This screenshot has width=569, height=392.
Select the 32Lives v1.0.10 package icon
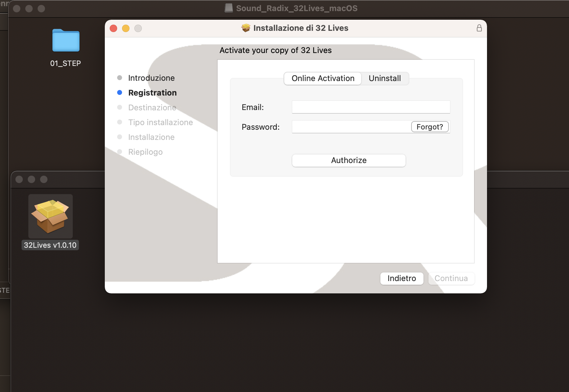tap(51, 216)
